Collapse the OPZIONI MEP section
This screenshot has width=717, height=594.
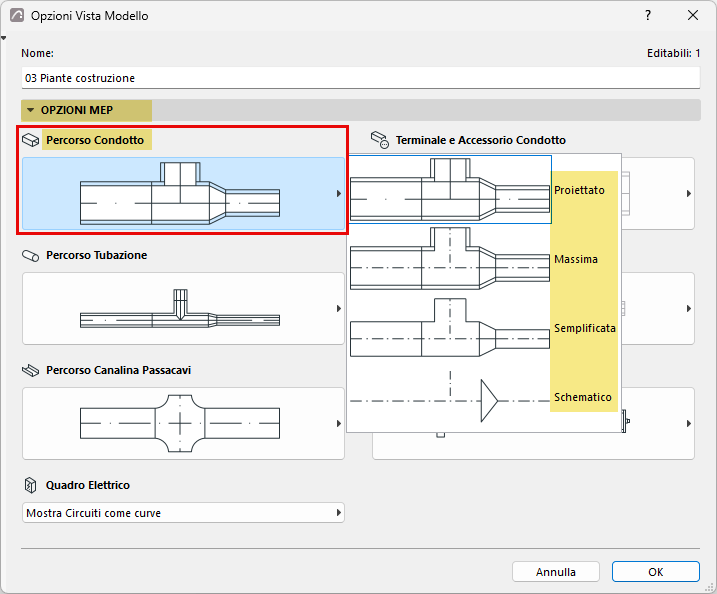click(31, 110)
